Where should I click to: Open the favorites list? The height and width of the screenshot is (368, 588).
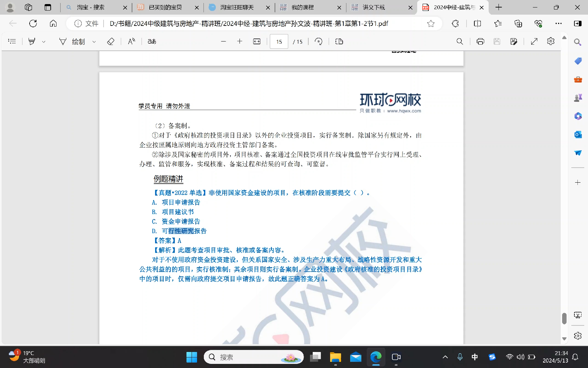pos(498,24)
